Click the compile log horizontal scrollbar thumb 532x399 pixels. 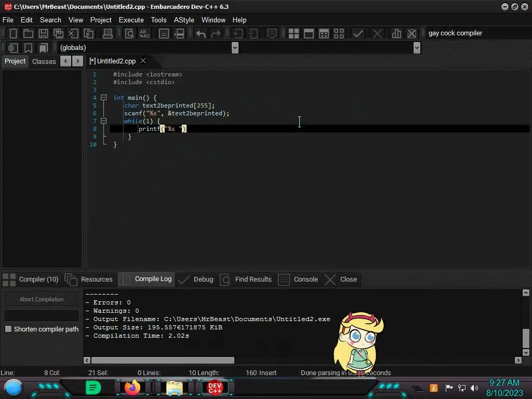click(x=163, y=360)
